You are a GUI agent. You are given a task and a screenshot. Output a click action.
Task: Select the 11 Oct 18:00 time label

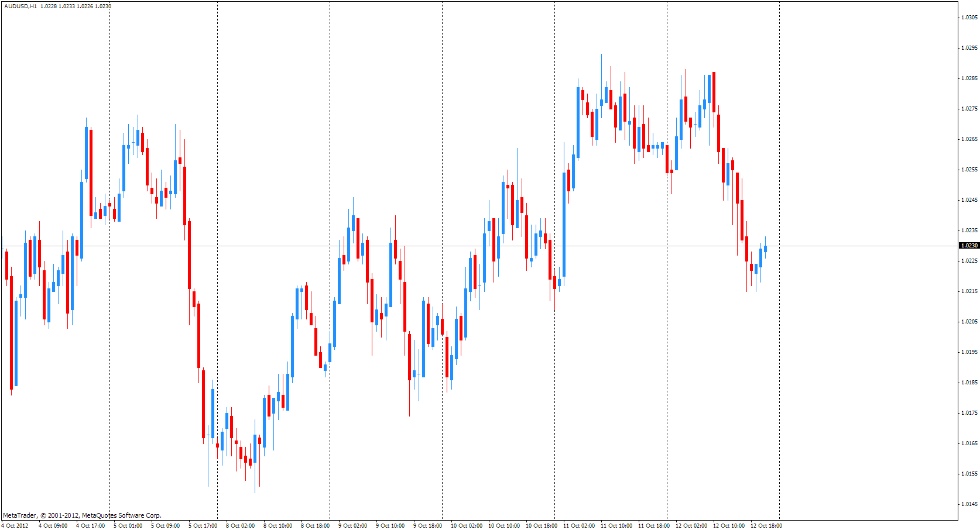click(654, 525)
